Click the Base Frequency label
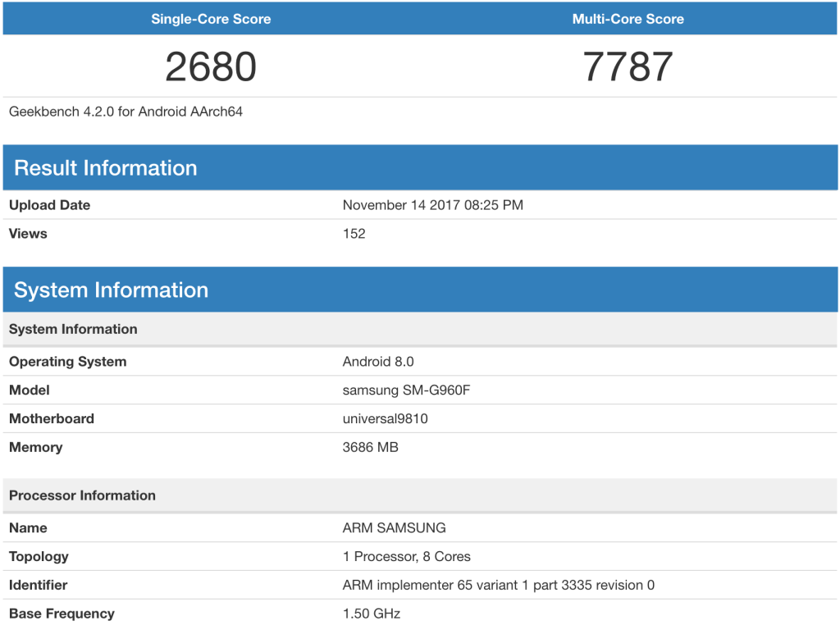Viewport: 840px width, 630px height. (62, 614)
